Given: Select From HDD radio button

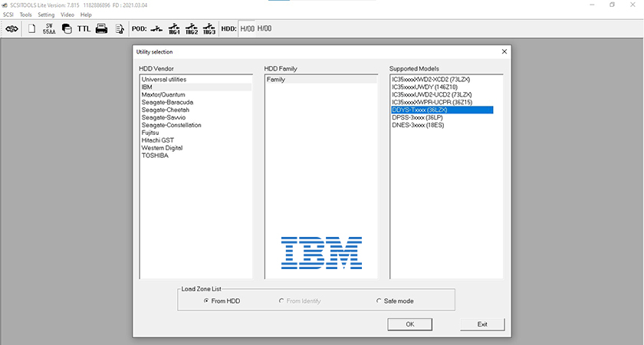Looking at the screenshot, I should pyautogui.click(x=222, y=301).
